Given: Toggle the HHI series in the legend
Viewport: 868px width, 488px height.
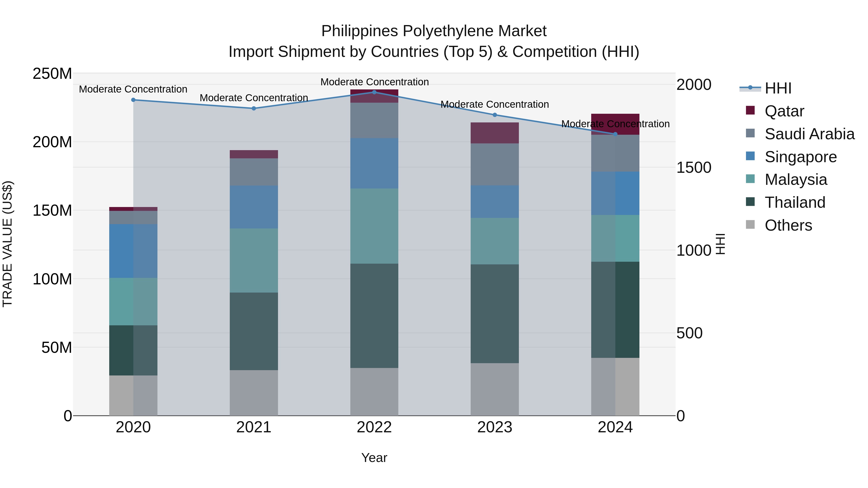Looking at the screenshot, I should [766, 88].
